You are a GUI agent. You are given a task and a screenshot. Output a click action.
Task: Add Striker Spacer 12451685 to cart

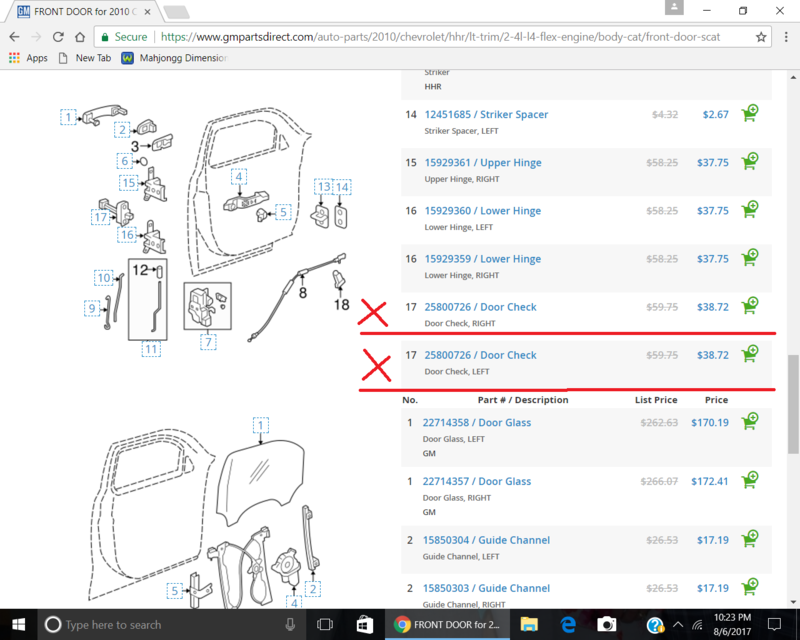pos(750,113)
